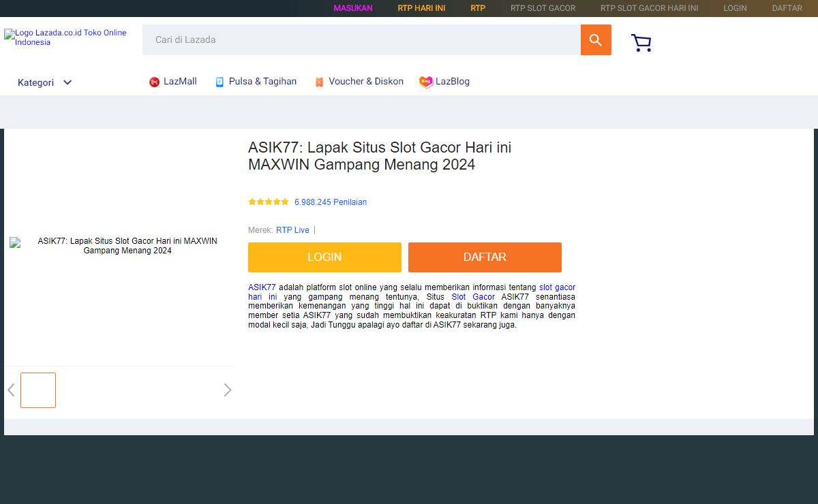Click the orange search magnifier button
The height and width of the screenshot is (504, 818).
point(596,40)
